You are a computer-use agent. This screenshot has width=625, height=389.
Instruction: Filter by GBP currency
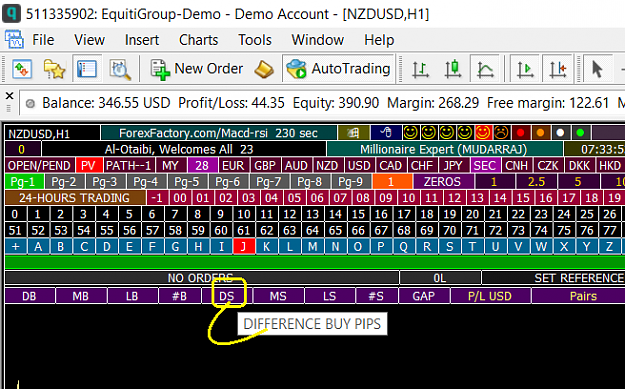click(265, 165)
